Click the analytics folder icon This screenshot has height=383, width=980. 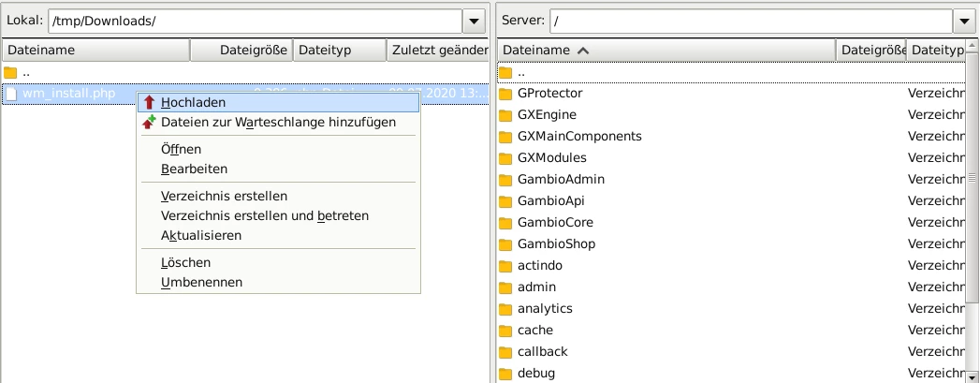(505, 308)
